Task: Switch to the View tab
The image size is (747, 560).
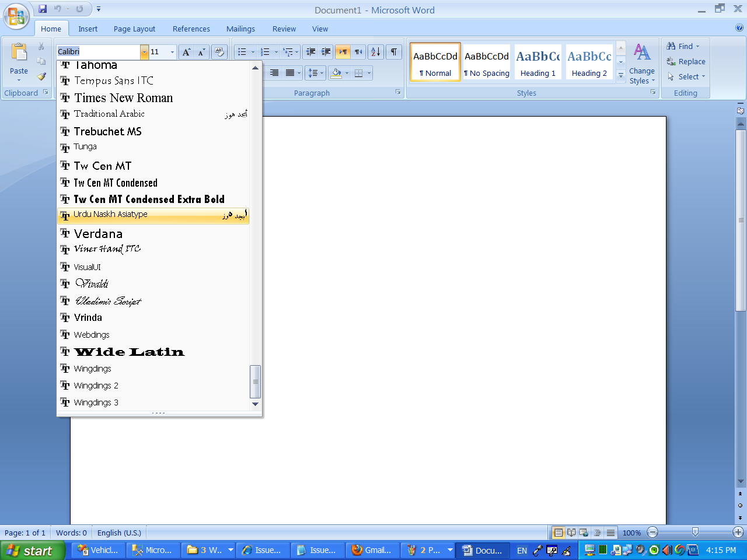Action: click(x=320, y=29)
